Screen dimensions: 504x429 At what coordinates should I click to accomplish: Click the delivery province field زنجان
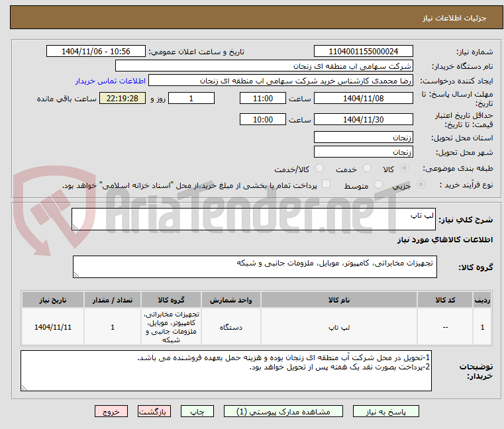point(363,137)
